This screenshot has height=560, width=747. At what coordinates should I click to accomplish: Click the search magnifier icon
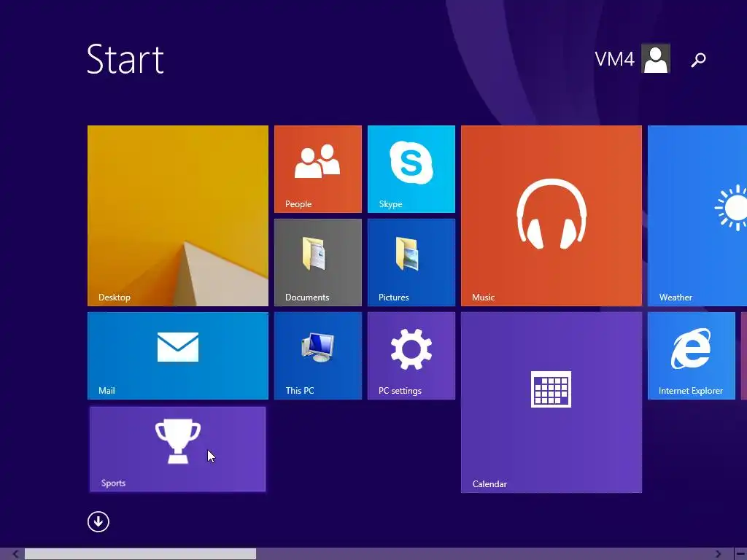pos(698,60)
